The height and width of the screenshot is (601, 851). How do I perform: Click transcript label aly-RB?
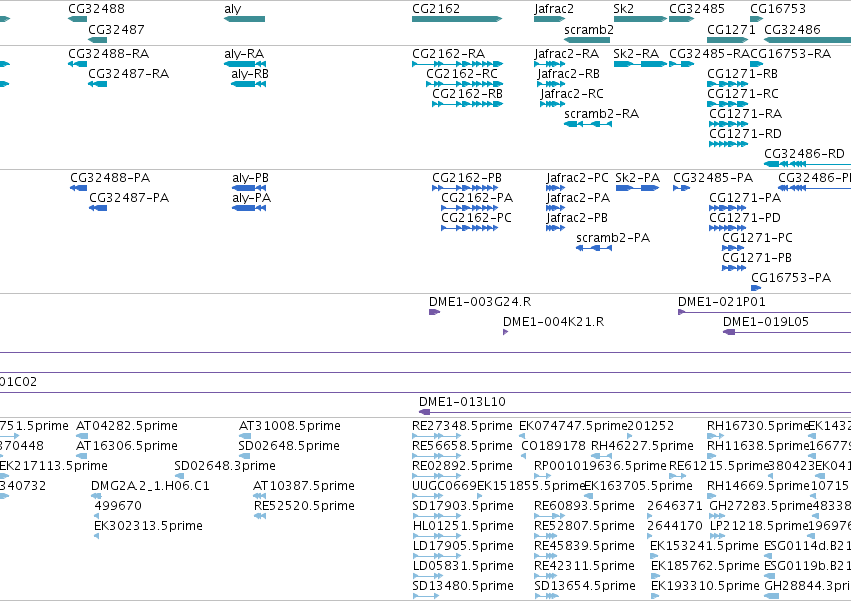tap(250, 74)
